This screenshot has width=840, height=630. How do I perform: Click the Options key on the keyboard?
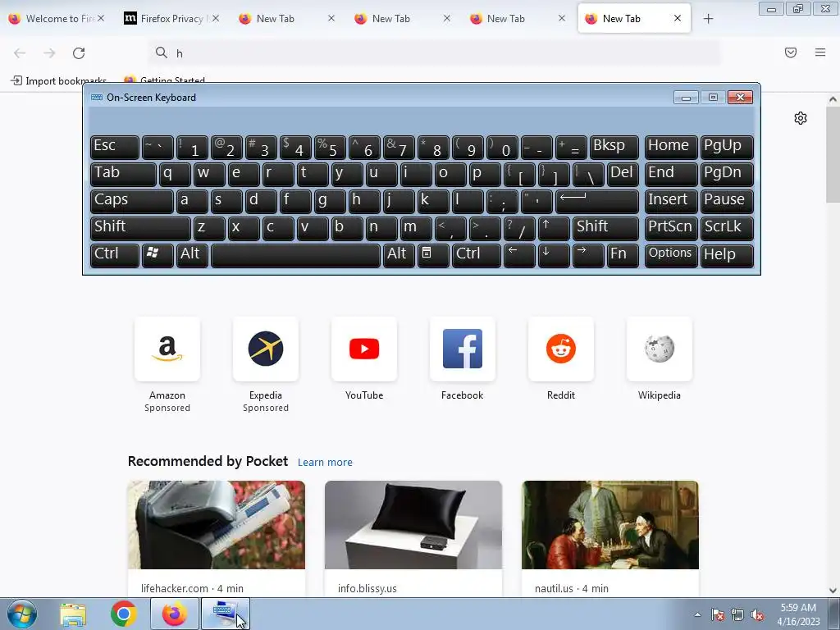tap(671, 255)
